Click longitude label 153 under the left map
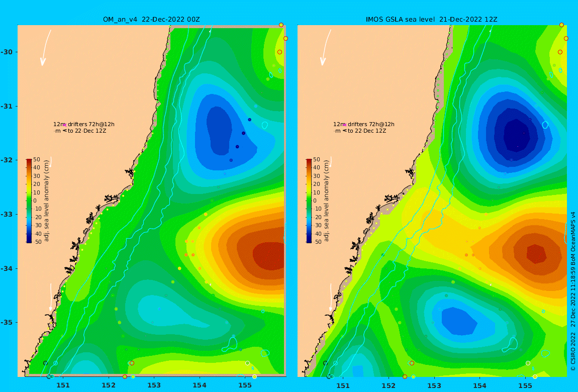 click(154, 386)
